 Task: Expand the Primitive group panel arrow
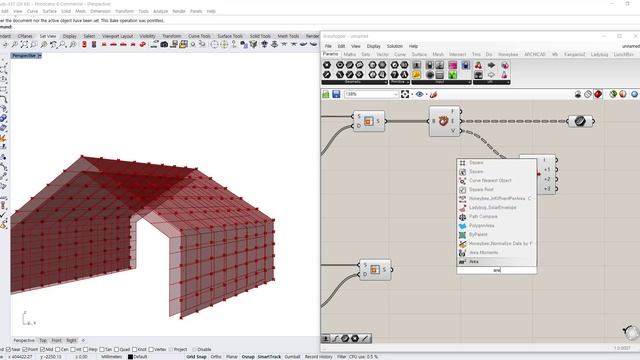point(408,82)
